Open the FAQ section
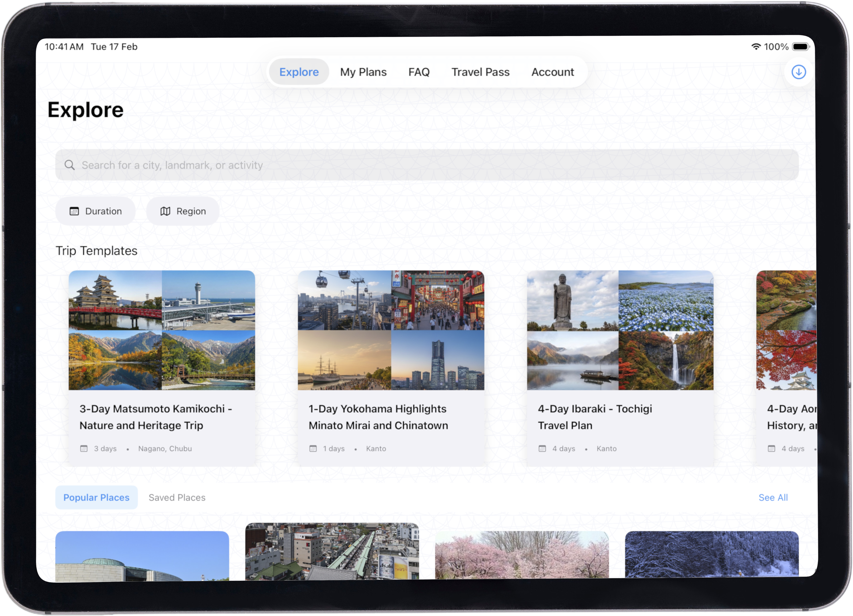Viewport: 853px width, 616px height. click(x=419, y=72)
